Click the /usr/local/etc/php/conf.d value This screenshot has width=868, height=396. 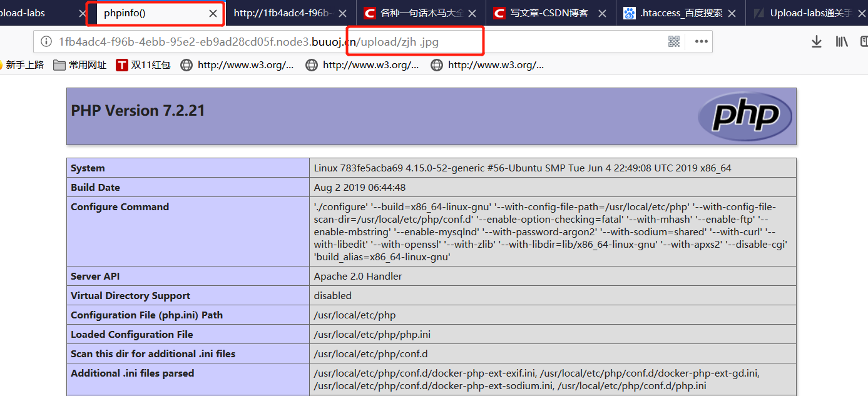[x=371, y=354]
